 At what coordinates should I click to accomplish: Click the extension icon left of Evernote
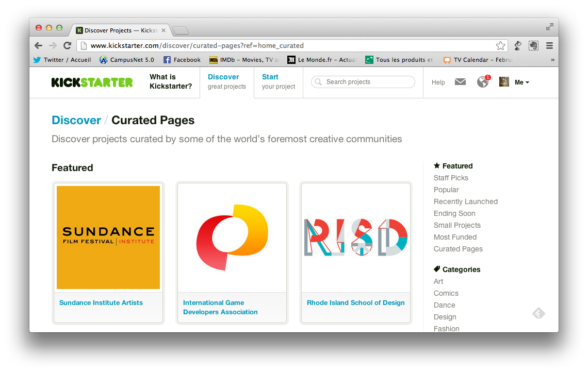click(518, 46)
